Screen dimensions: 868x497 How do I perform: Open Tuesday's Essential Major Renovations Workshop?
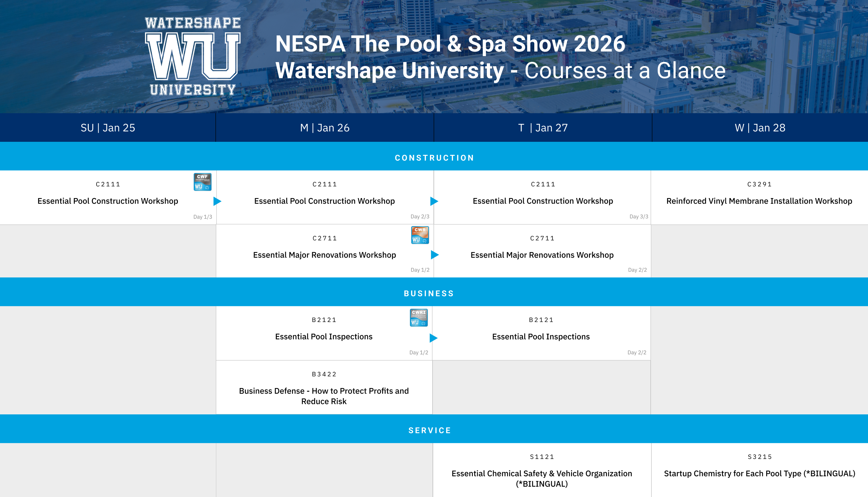[x=542, y=255]
